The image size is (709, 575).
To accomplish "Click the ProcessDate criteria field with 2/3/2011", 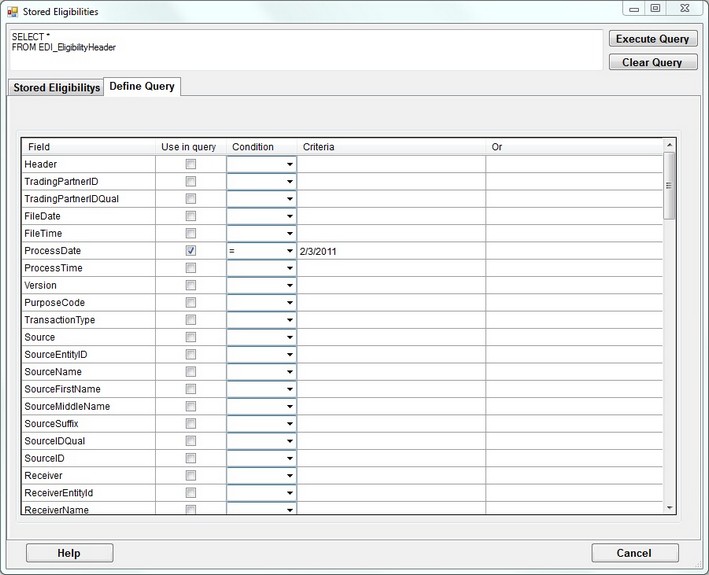I will (390, 251).
